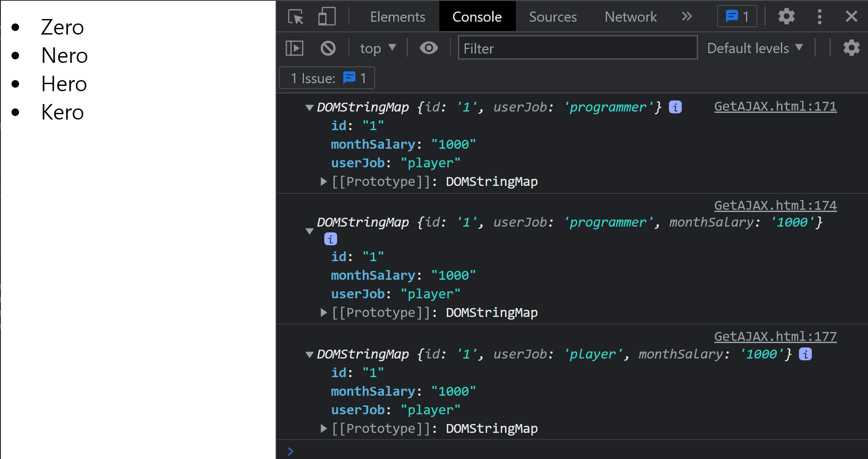Open DevTools settings gear in top bar
The width and height of the screenshot is (868, 459).
click(787, 17)
